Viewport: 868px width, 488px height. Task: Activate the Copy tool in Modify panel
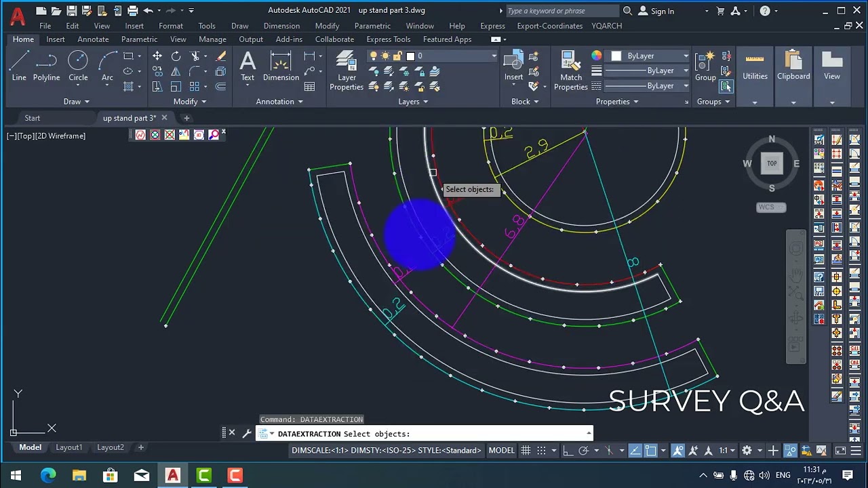(157, 71)
